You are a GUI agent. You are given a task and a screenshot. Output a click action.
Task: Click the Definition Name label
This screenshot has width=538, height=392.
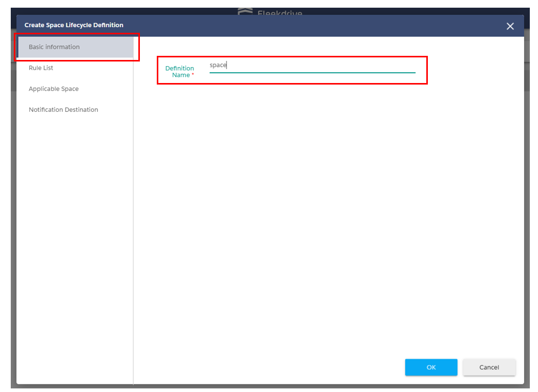179,71
